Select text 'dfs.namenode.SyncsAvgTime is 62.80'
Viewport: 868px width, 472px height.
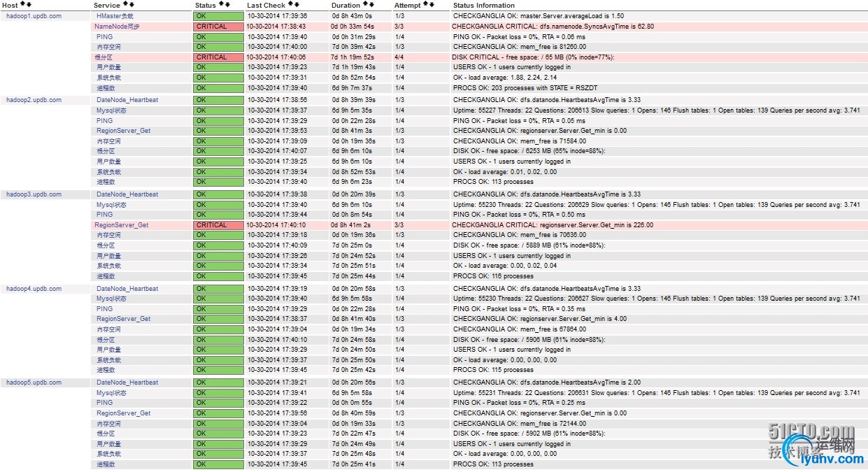tap(599, 26)
